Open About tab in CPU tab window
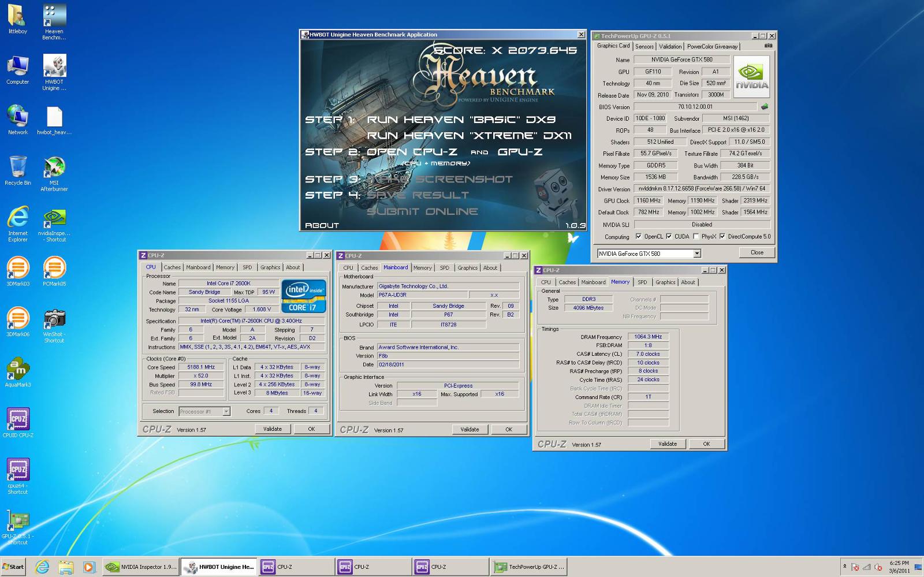The width and height of the screenshot is (924, 577). coord(293,267)
